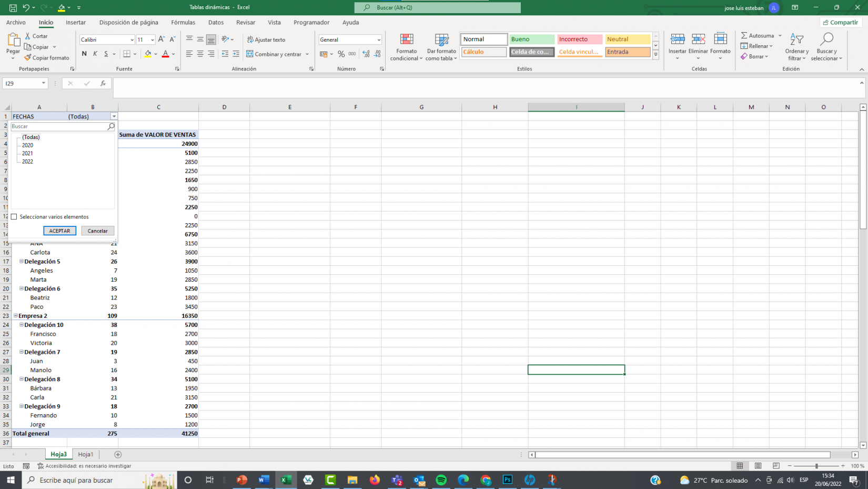This screenshot has height=489, width=868.
Task: Undo the last action
Action: pyautogui.click(x=25, y=7)
